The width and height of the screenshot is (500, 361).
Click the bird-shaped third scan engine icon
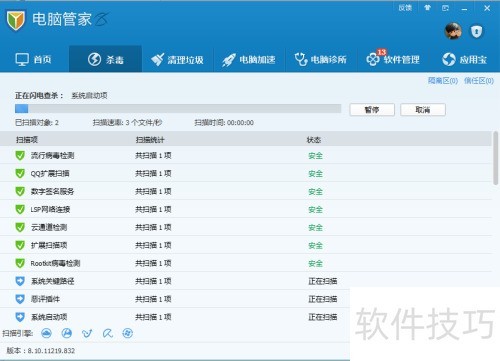(x=87, y=333)
